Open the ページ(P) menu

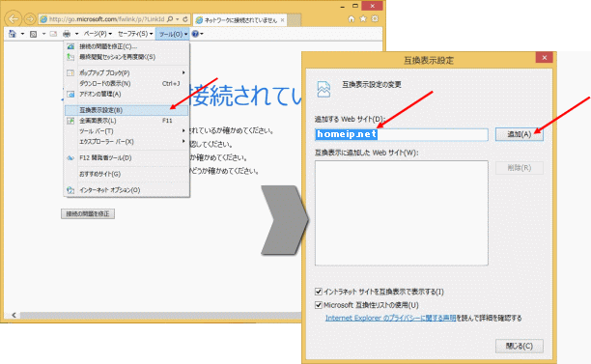point(98,34)
